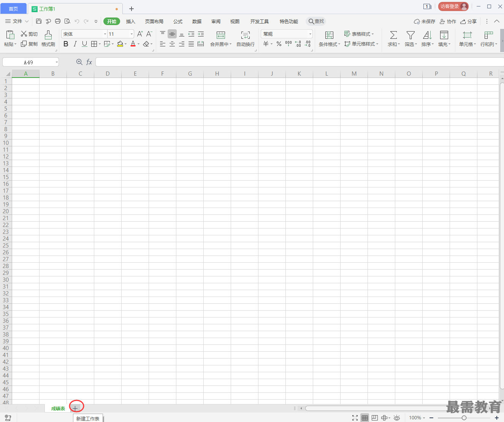This screenshot has height=422, width=504.
Task: Open the Cell Style (单元格样式) dropdown
Action: coord(361,44)
